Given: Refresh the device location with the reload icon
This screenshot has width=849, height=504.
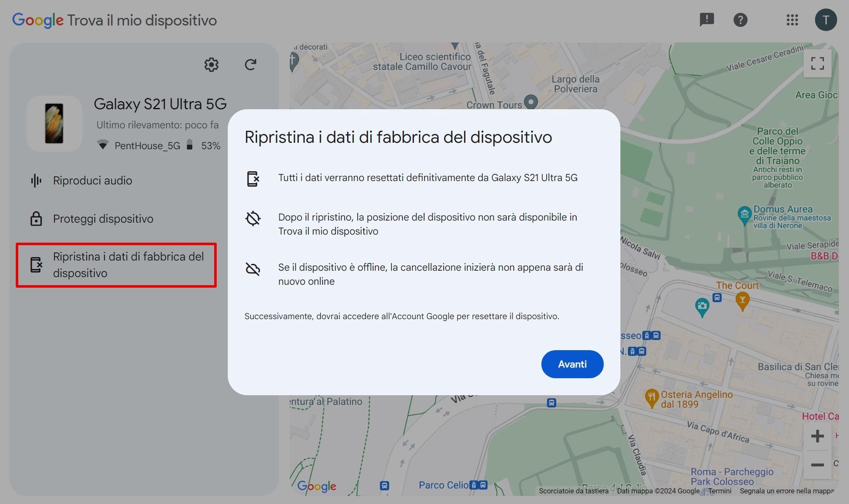Looking at the screenshot, I should coord(250,65).
